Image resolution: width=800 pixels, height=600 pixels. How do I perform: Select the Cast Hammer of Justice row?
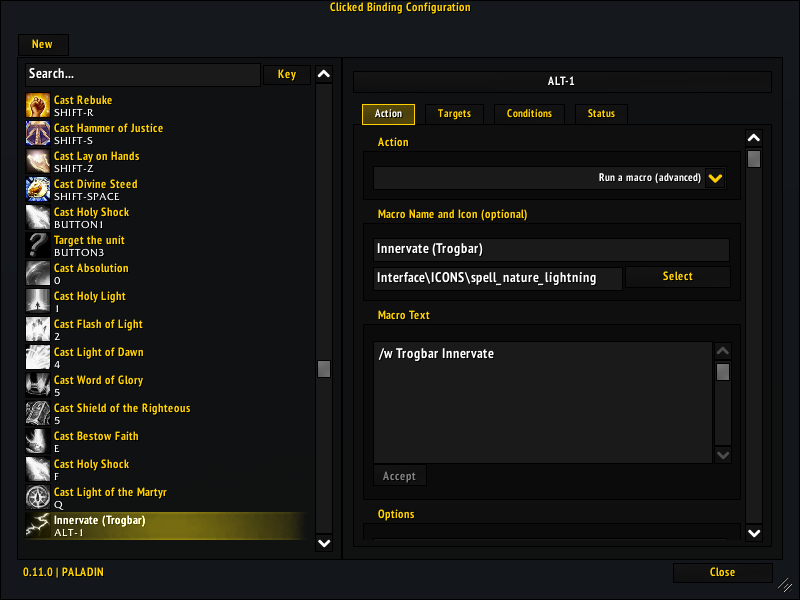(166, 133)
